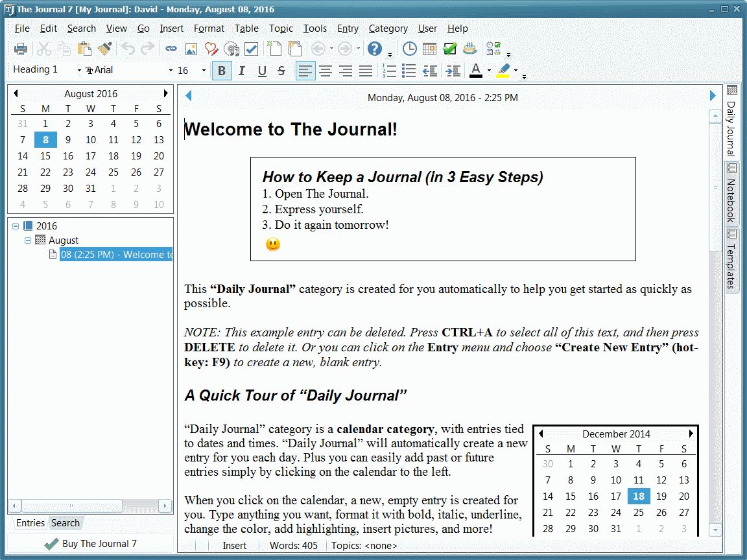Switch to the Search tab

(x=65, y=523)
